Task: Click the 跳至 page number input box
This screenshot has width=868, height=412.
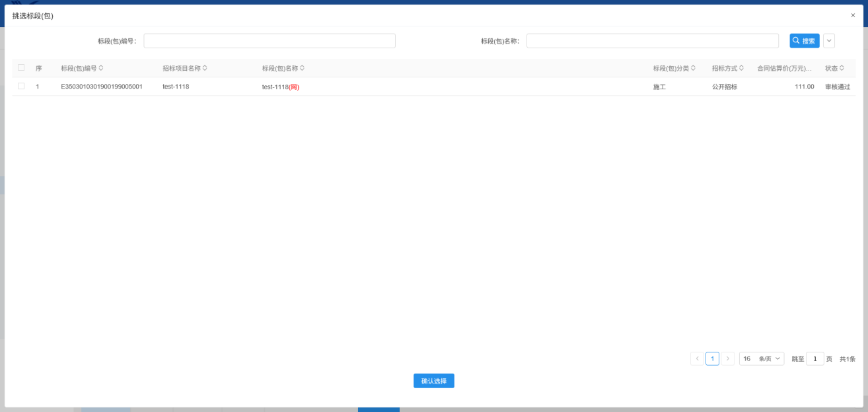Action: [x=814, y=358]
